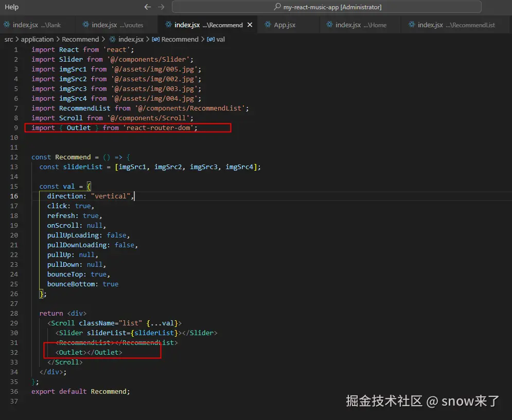512x420 pixels.
Task: Click '@/components/Scroll' import path
Action: pyautogui.click(x=148, y=118)
